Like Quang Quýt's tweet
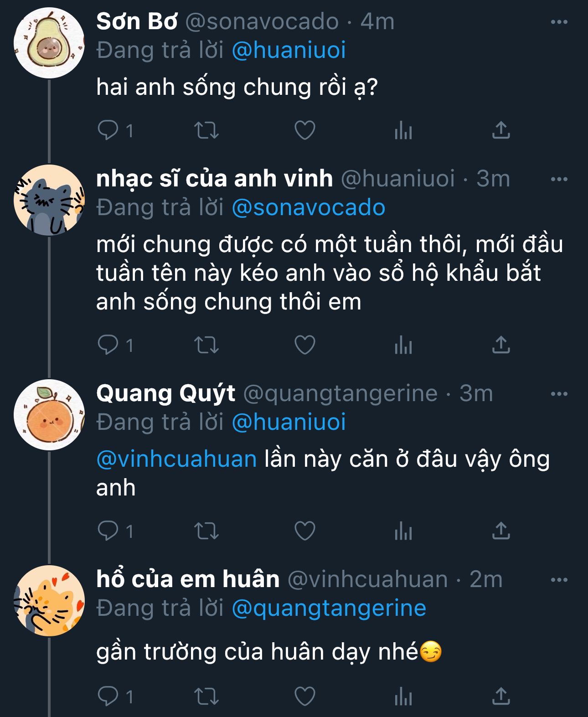Screen dimensions: 588x717 click(305, 531)
